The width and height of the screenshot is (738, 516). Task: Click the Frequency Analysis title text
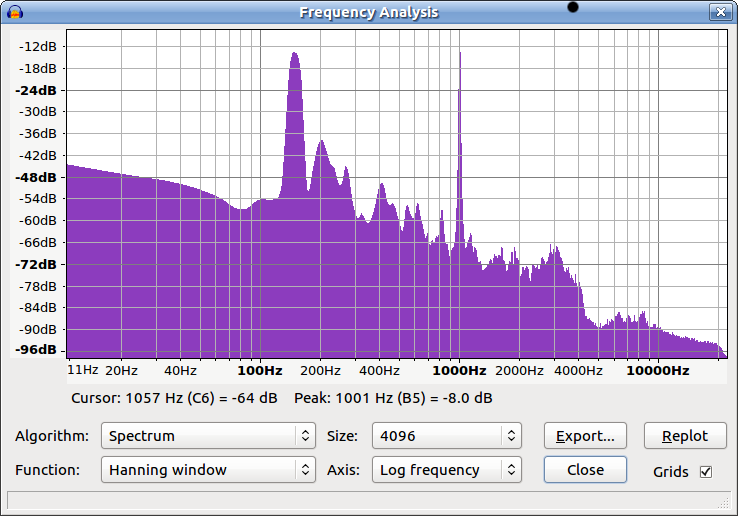[x=369, y=12]
